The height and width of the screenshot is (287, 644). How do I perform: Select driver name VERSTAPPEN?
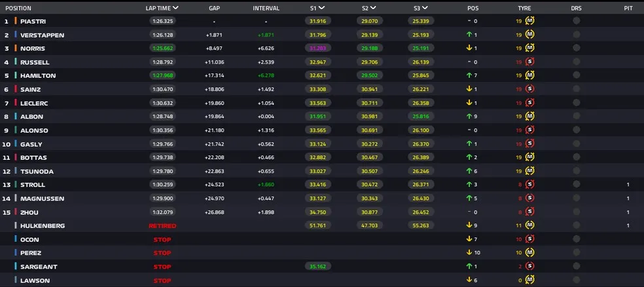(x=43, y=35)
